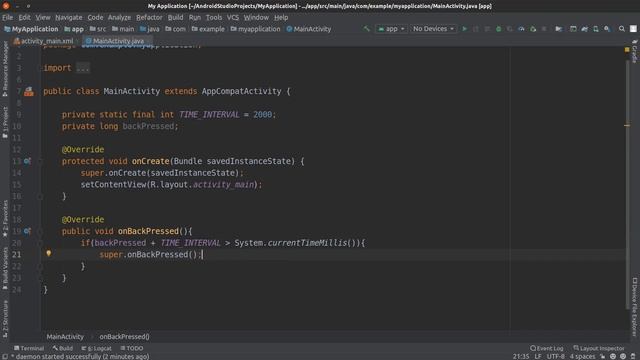Start debugging with the green bug icon
This screenshot has height=360, width=640.
[x=498, y=29]
